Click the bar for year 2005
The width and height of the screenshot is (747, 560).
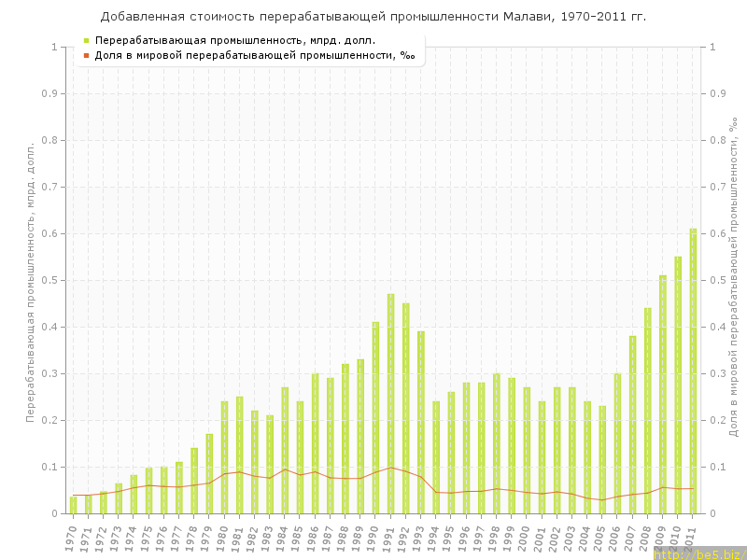602,459
